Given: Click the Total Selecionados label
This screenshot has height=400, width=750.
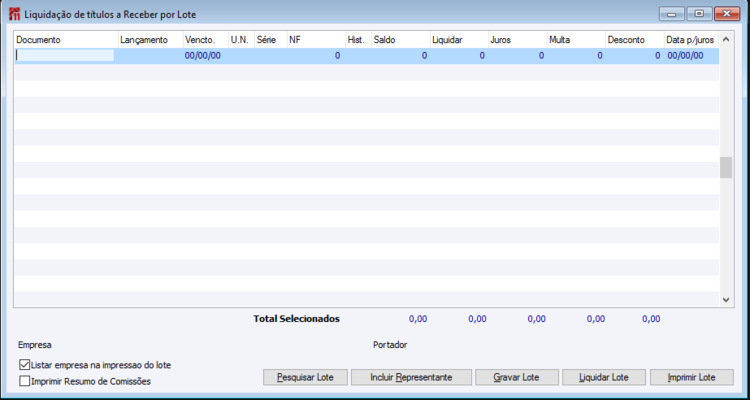Looking at the screenshot, I should coord(297,319).
